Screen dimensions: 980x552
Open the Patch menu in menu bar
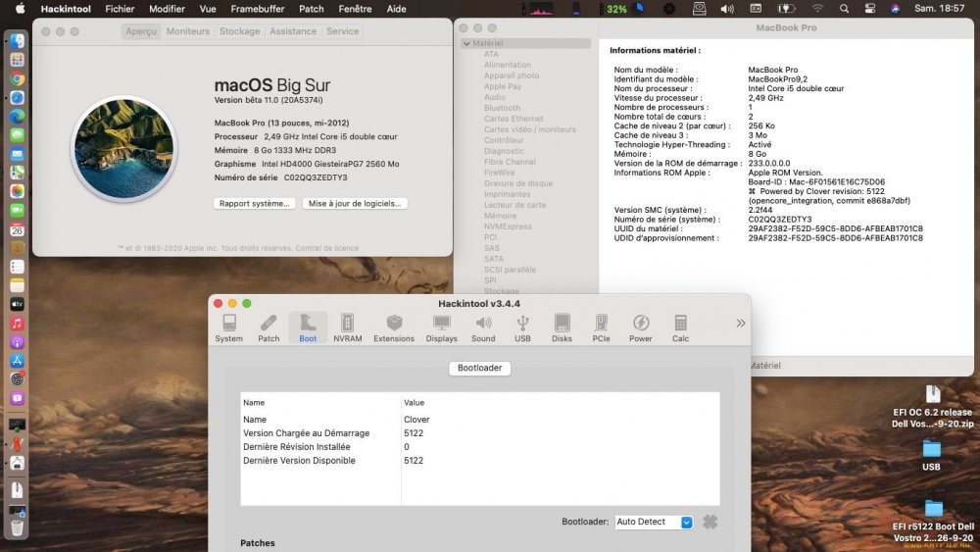point(312,9)
